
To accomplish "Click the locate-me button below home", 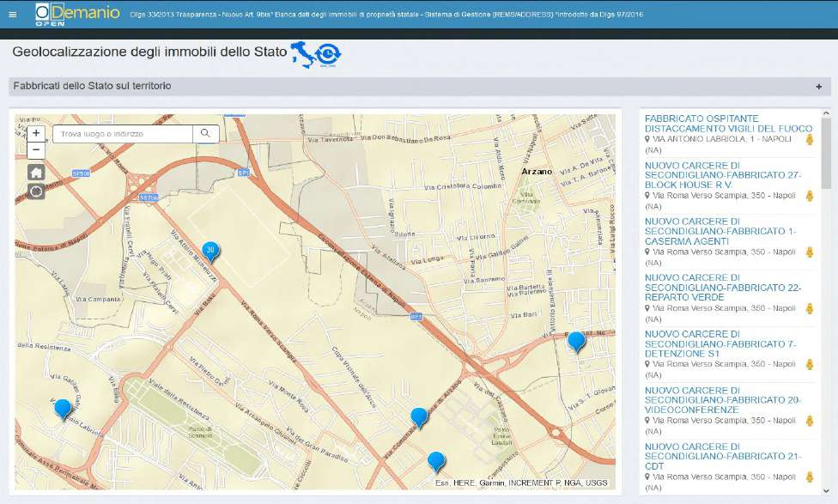I will pos(36,191).
